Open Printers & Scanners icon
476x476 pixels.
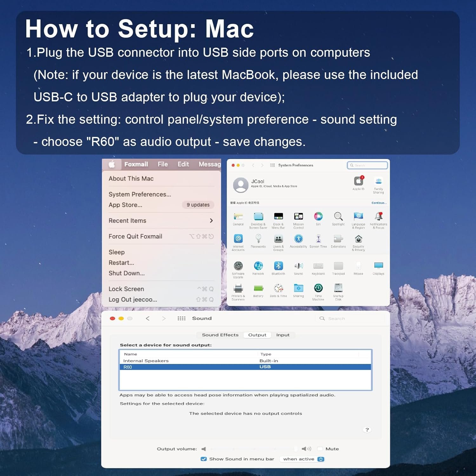coord(238,288)
